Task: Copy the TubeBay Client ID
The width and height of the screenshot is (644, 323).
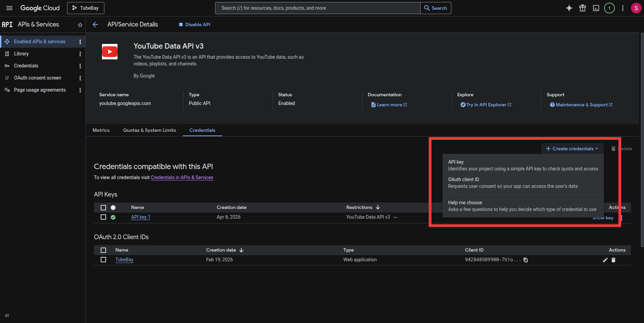Action: pos(525,260)
